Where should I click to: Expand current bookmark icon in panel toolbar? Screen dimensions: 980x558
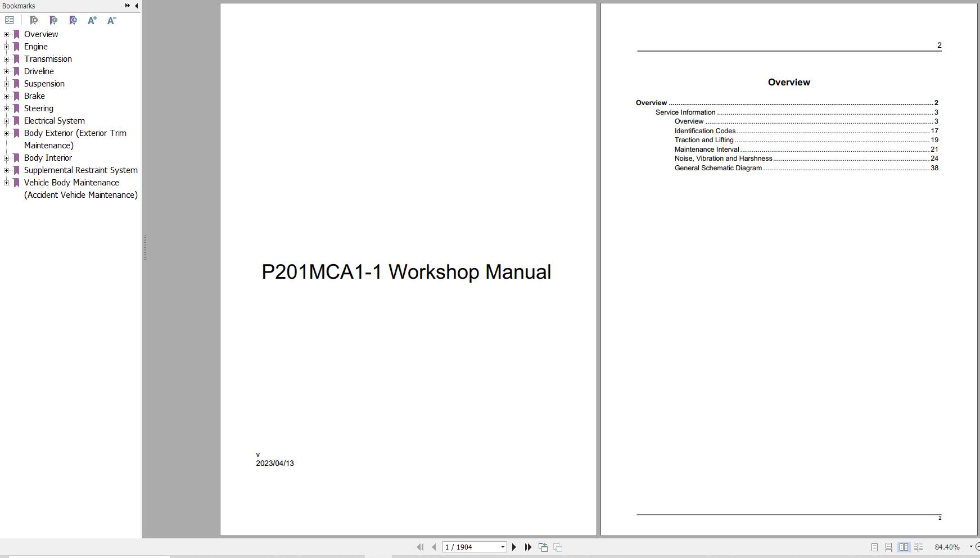click(x=73, y=20)
